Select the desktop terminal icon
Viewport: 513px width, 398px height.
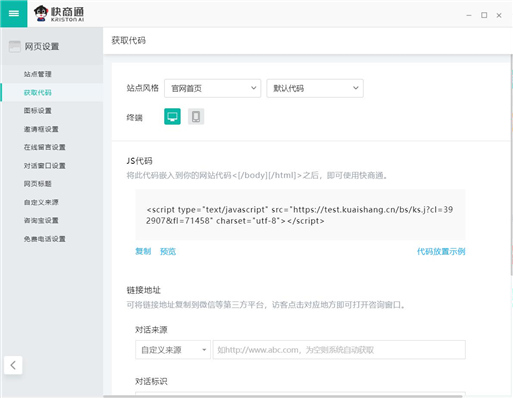(172, 117)
